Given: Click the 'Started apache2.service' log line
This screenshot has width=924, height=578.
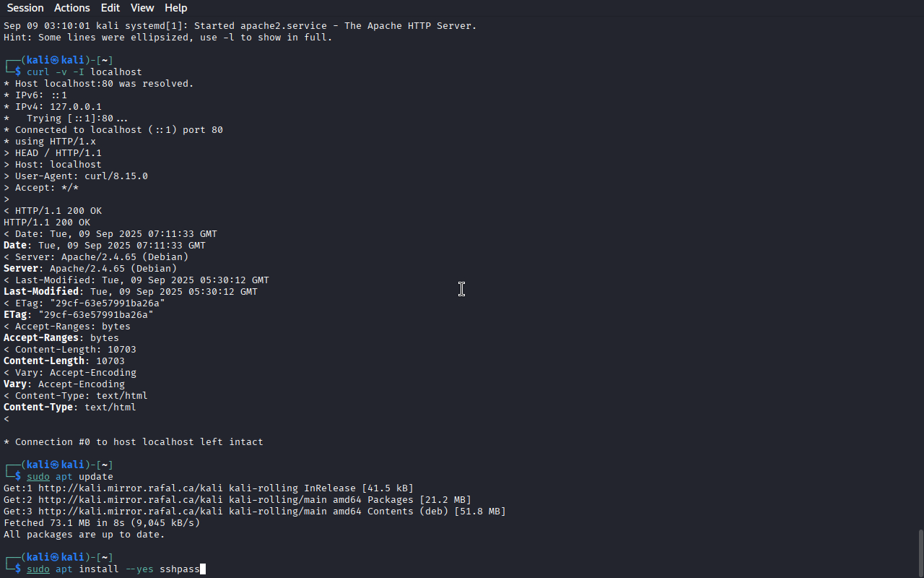Looking at the screenshot, I should pos(240,26).
